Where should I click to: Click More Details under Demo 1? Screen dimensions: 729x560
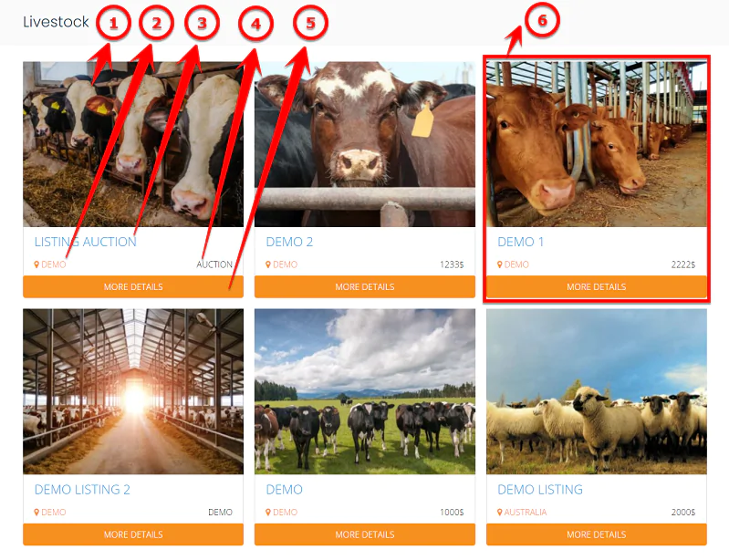tap(597, 286)
